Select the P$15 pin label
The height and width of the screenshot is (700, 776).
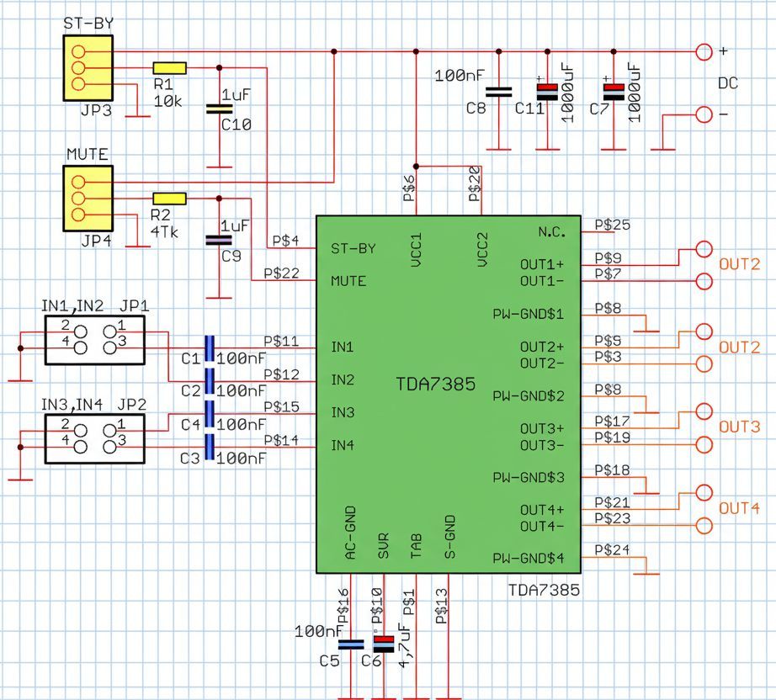coord(282,406)
